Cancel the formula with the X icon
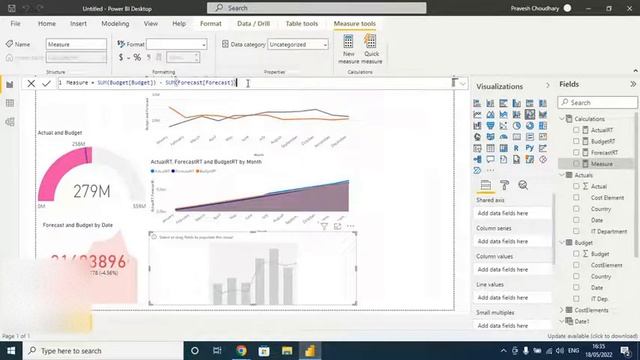The height and width of the screenshot is (360, 640). [31, 83]
